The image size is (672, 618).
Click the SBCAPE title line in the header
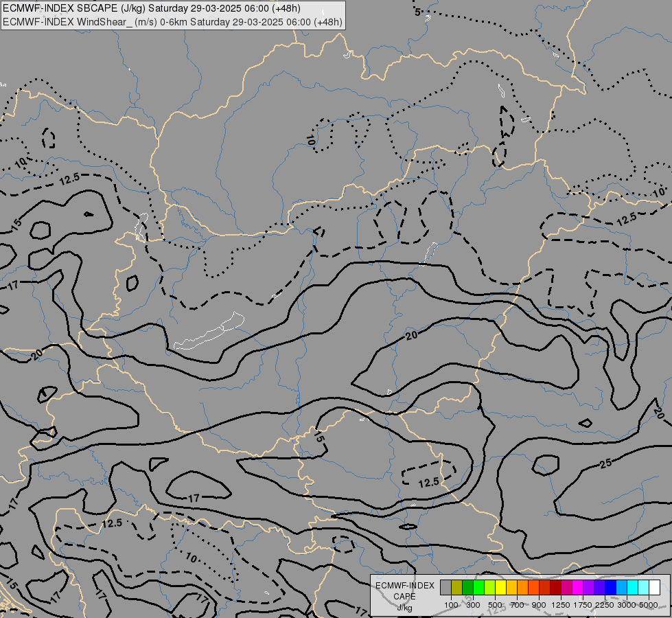tap(151, 8)
